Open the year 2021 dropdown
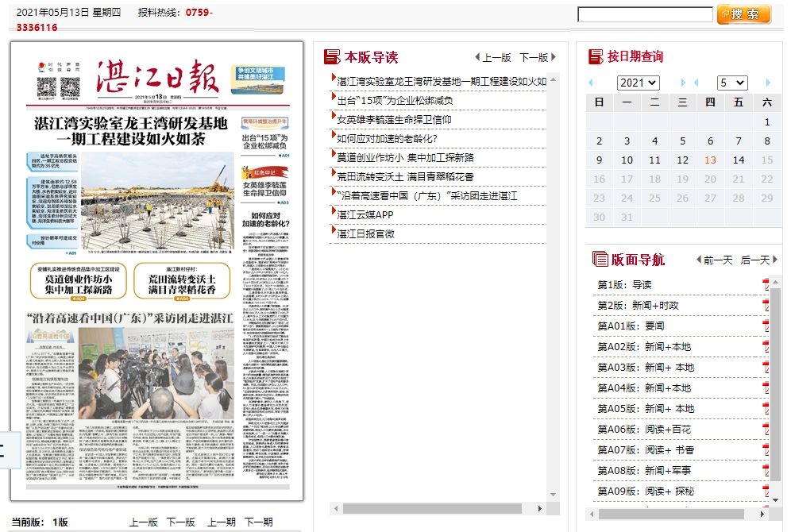 [639, 83]
